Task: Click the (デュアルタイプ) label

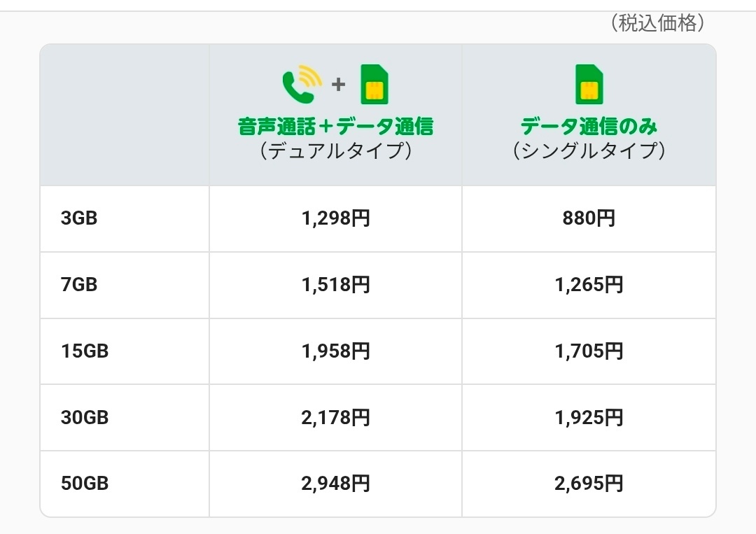Action: [x=335, y=150]
